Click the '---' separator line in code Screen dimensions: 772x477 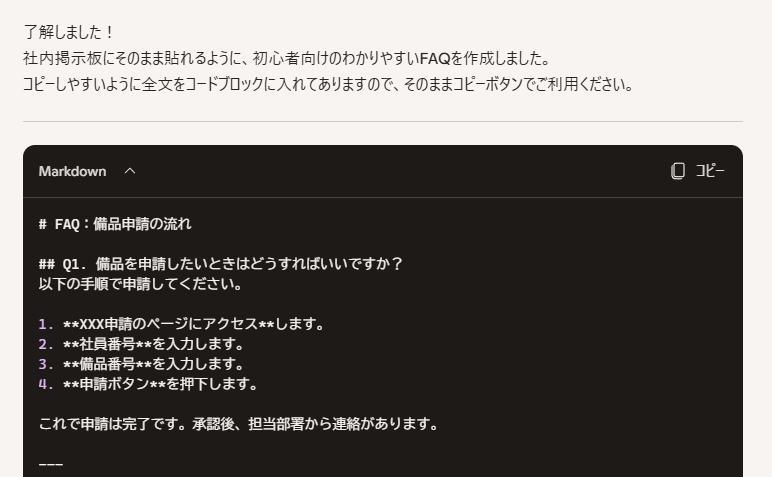pos(51,464)
